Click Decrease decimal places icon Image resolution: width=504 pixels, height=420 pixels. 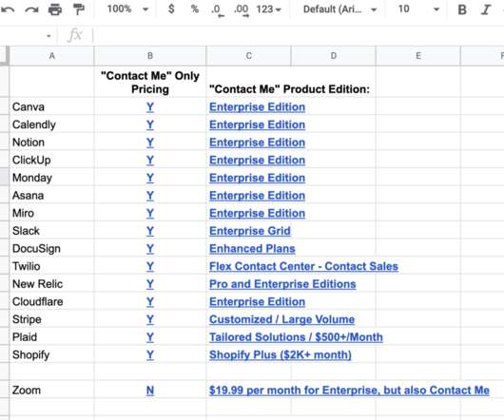coord(217,10)
